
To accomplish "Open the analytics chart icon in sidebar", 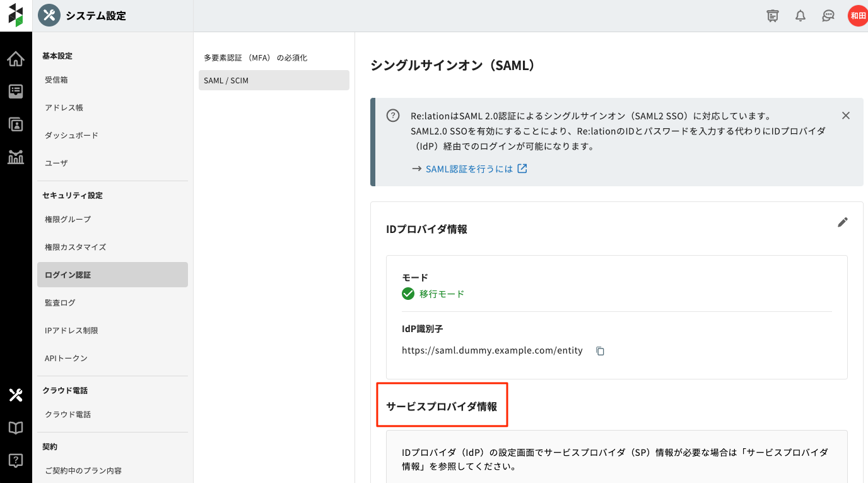I will [16, 157].
